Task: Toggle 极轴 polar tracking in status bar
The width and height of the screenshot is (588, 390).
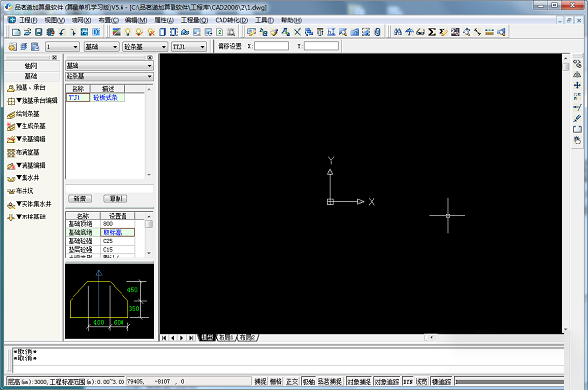Action: (x=309, y=382)
